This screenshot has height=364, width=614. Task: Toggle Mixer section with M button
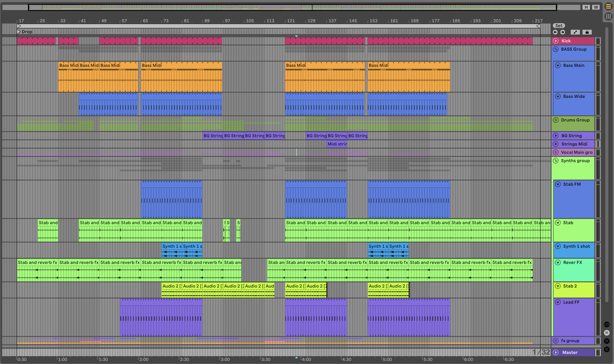click(x=607, y=341)
